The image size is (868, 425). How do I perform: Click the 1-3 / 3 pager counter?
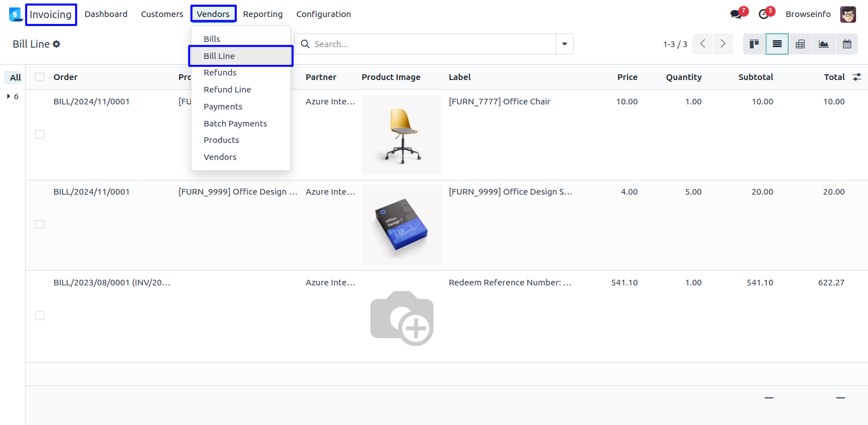click(675, 44)
